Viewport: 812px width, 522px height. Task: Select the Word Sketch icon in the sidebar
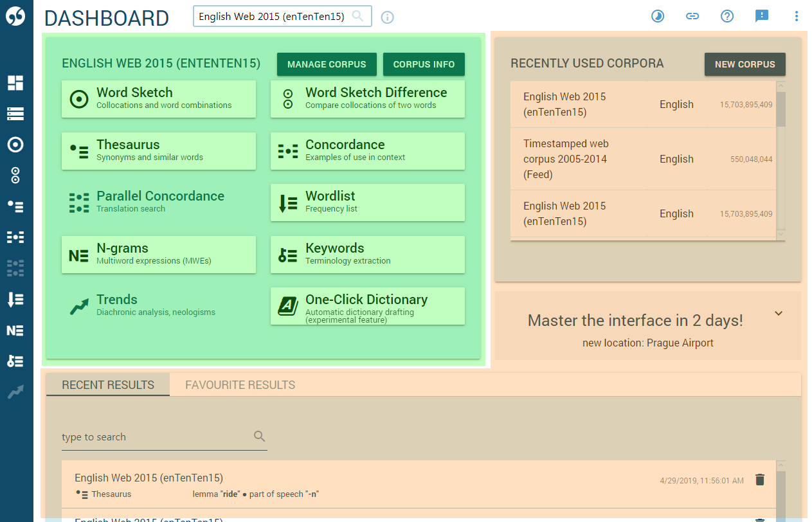(x=15, y=145)
